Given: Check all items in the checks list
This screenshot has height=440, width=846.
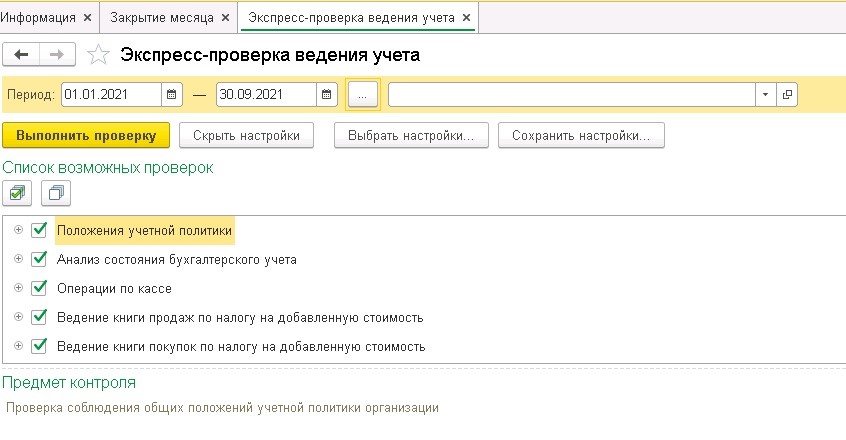Looking at the screenshot, I should [17, 193].
